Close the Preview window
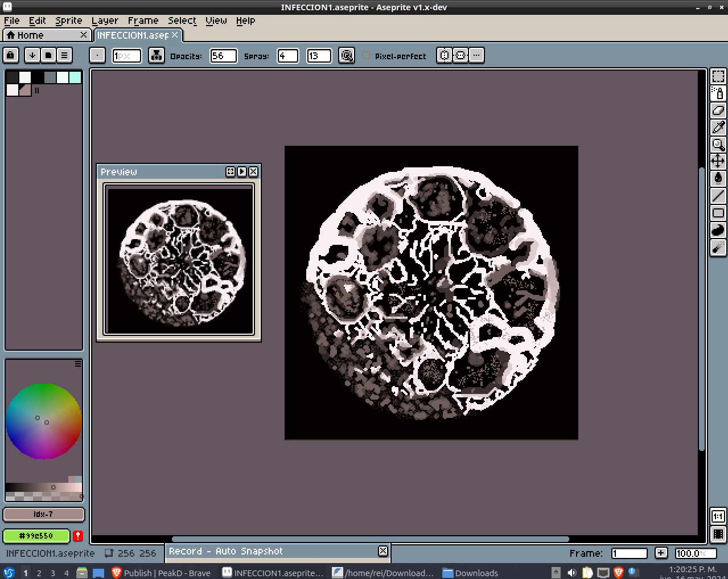This screenshot has width=728, height=579. (x=253, y=171)
